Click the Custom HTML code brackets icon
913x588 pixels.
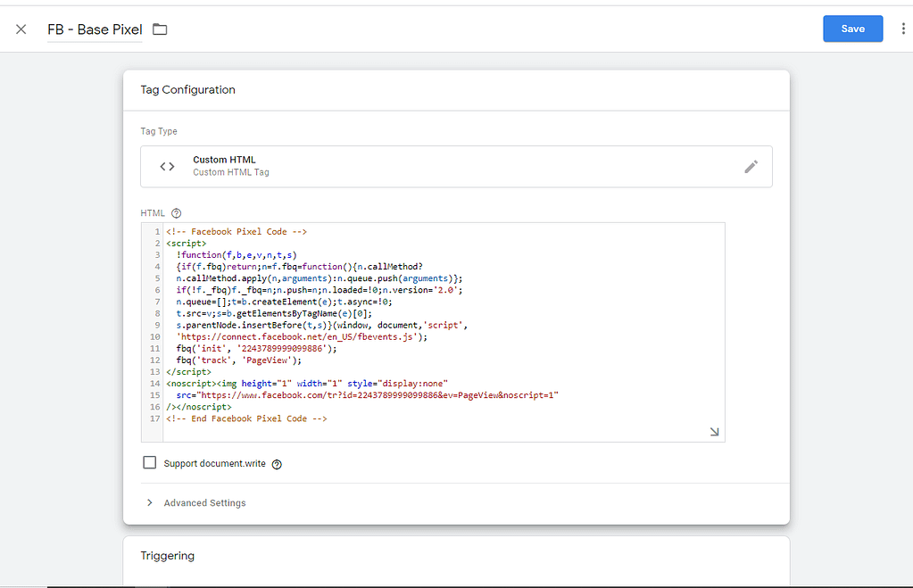pos(167,167)
